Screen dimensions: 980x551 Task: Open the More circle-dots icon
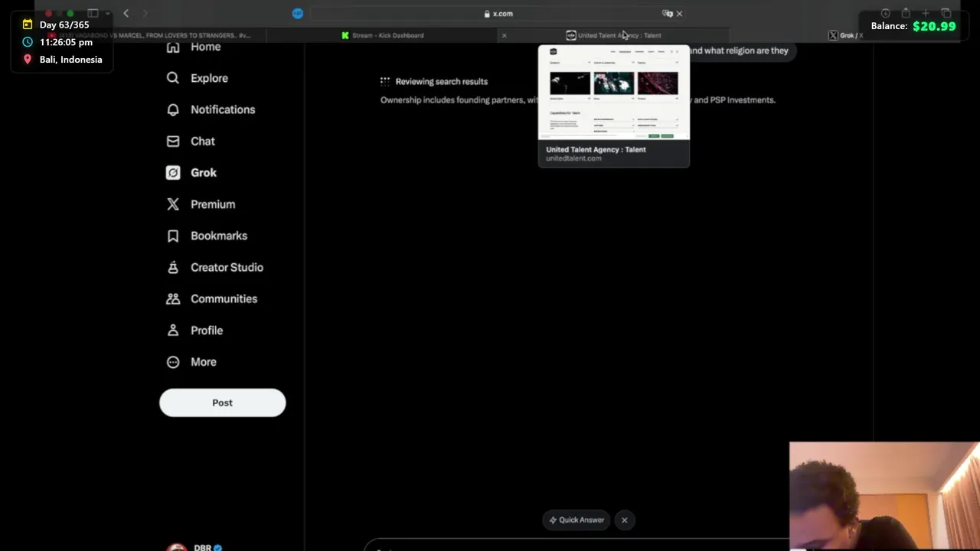click(x=173, y=362)
